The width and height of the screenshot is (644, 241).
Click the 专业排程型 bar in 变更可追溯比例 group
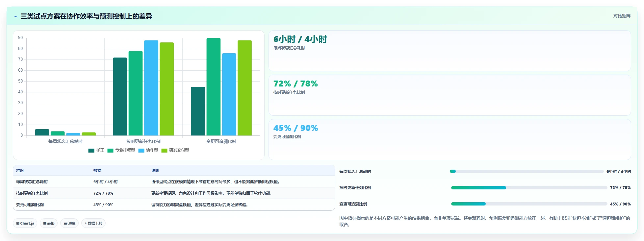(x=214, y=87)
